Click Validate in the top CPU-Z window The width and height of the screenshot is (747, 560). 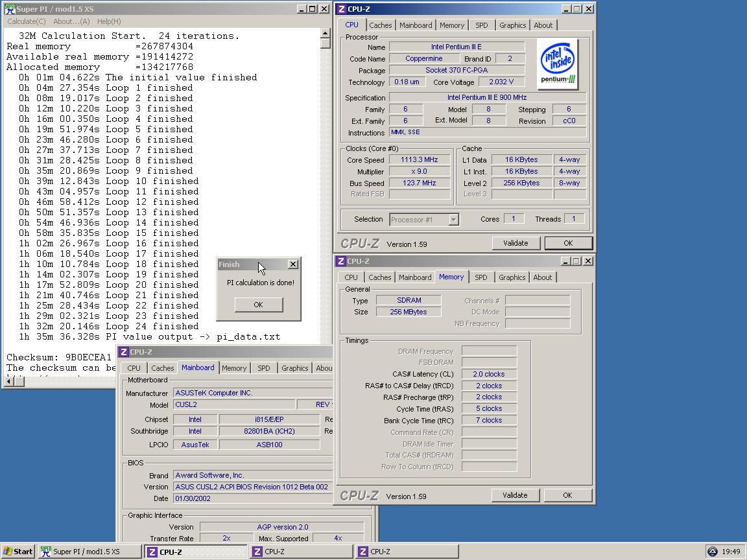tap(516, 243)
